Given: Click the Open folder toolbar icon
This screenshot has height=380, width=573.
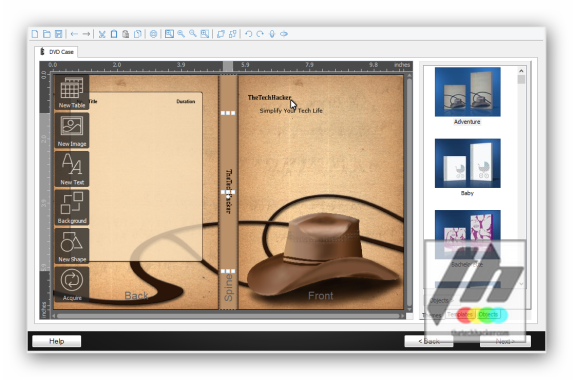Looking at the screenshot, I should click(46, 34).
